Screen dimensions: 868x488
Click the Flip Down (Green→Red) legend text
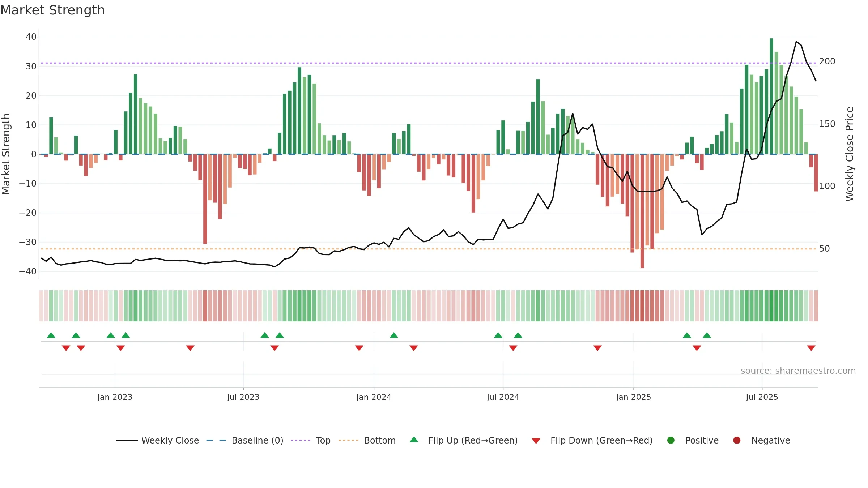click(601, 440)
